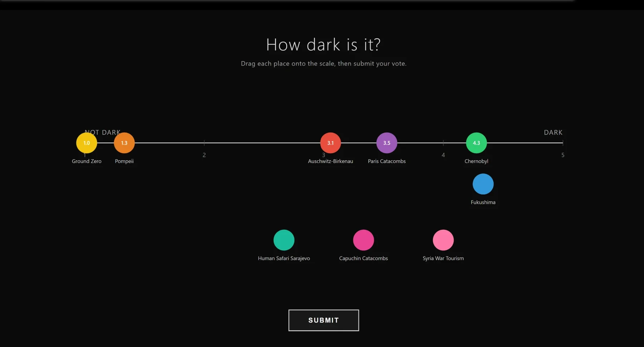Click the blue Fukushima circle
This screenshot has width=644, height=347.
(x=483, y=184)
